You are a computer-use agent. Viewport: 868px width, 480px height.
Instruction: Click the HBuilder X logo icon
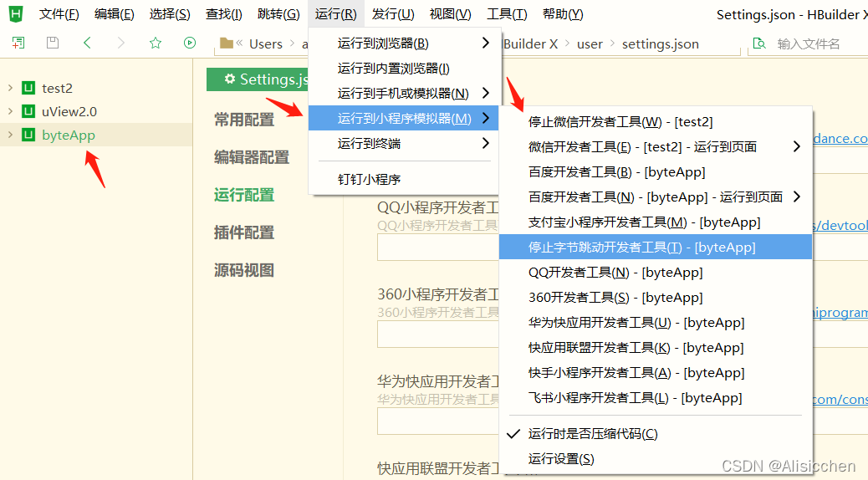[16, 14]
